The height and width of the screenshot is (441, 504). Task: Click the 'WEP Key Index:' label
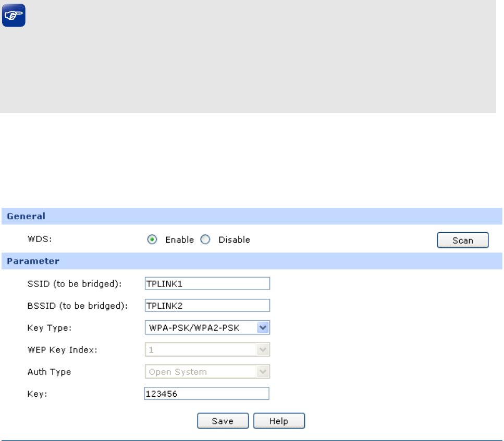pyautogui.click(x=63, y=350)
